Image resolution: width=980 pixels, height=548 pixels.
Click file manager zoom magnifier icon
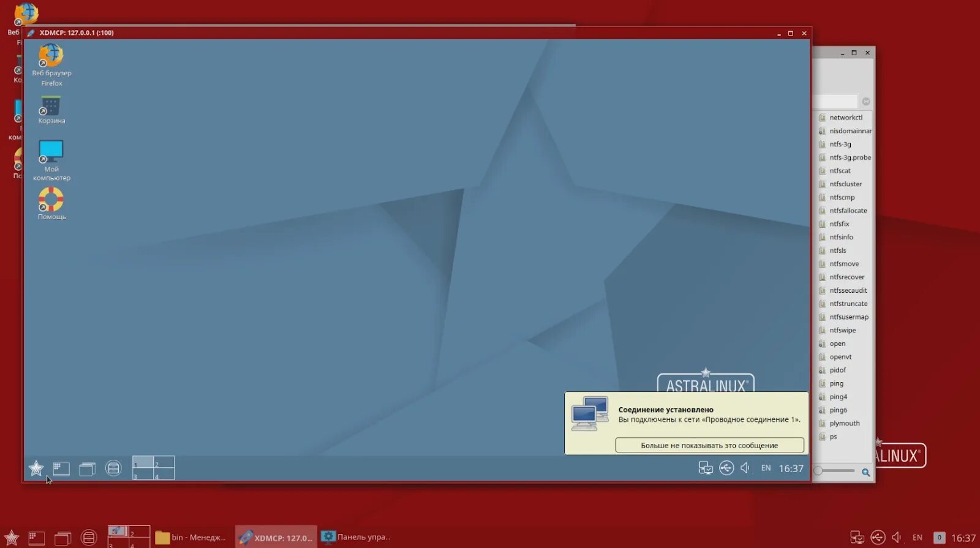865,472
